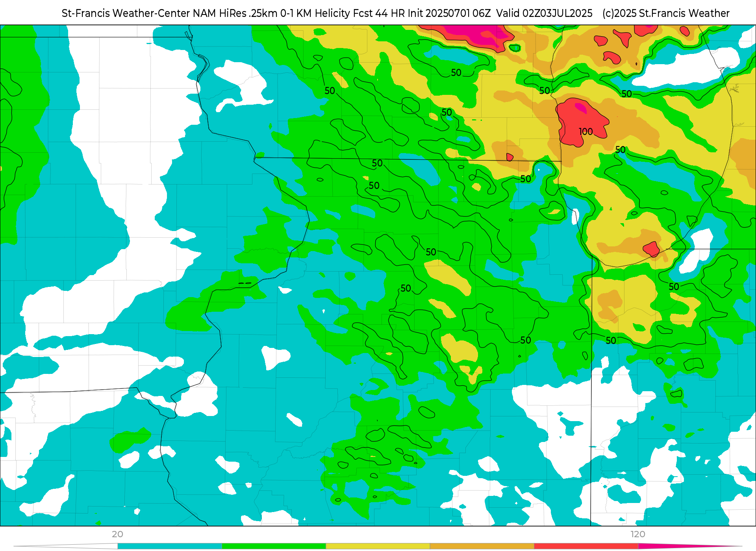Click "St-Francis Weather-Center NAM HiRes" title text
The height and width of the screenshot is (551, 756).
(x=154, y=13)
